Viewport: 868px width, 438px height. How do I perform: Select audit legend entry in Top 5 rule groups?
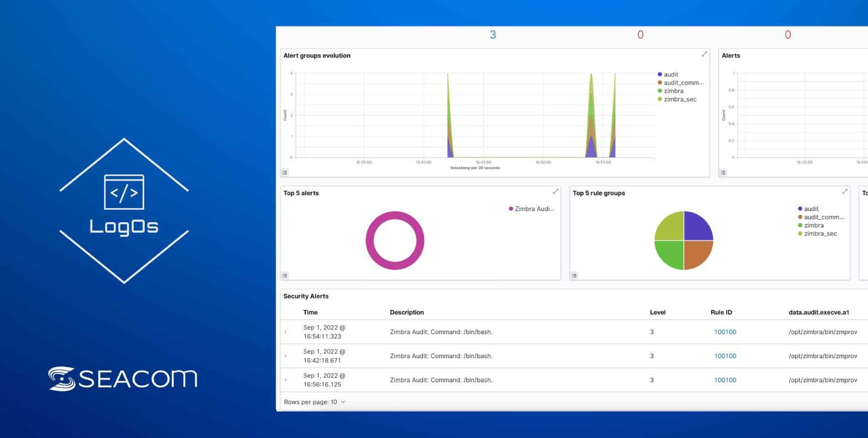click(x=808, y=209)
